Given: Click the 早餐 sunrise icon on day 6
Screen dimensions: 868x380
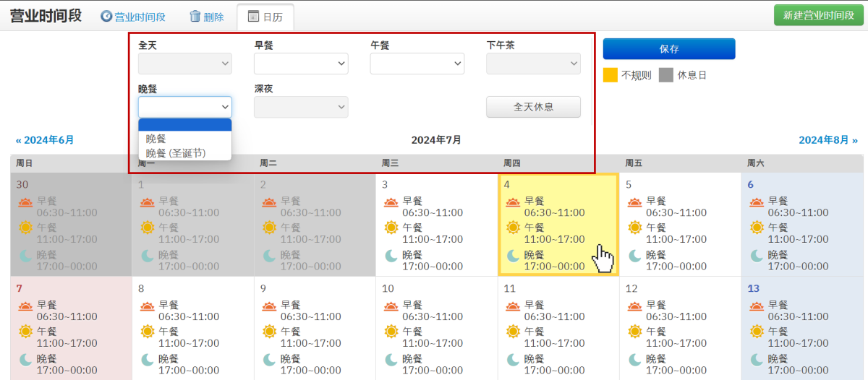Looking at the screenshot, I should [757, 202].
